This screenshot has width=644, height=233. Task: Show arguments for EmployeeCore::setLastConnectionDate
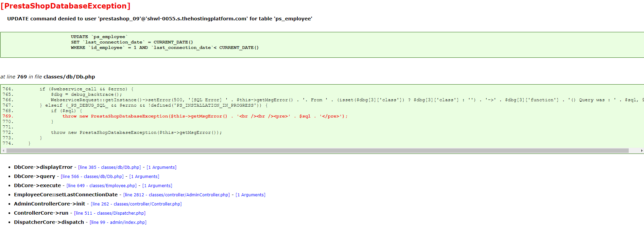pos(250,195)
